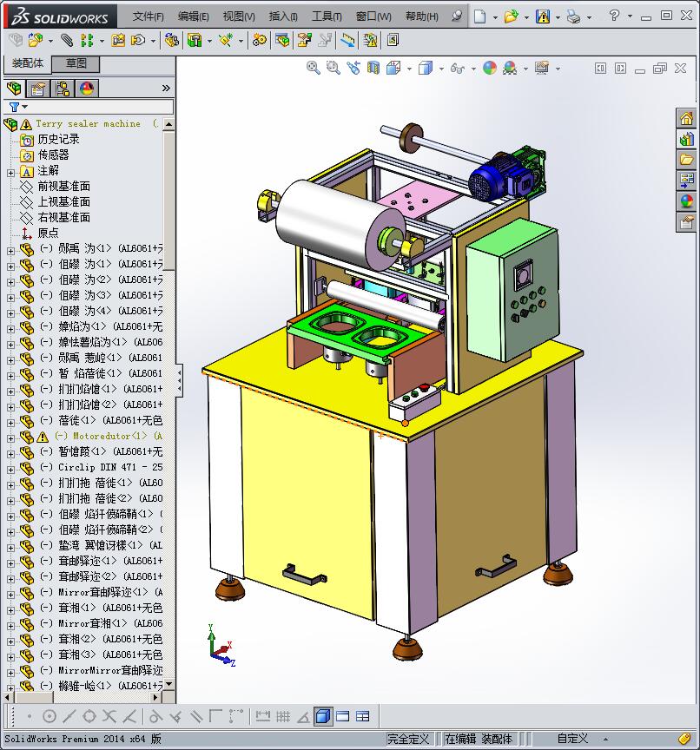This screenshot has height=750, width=700.
Task: Click the New document icon
Action: (x=479, y=16)
